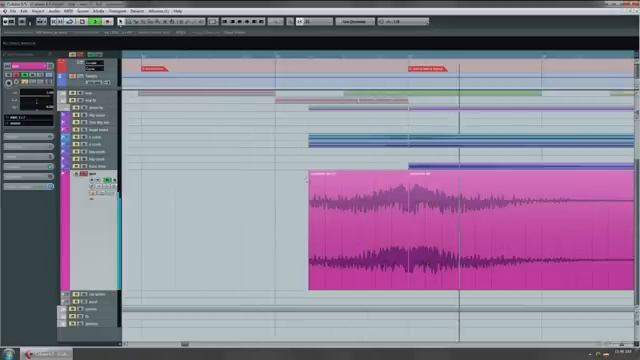Click the Cubase item in Windows taskbar
This screenshot has height=360, width=640.
click(x=47, y=354)
